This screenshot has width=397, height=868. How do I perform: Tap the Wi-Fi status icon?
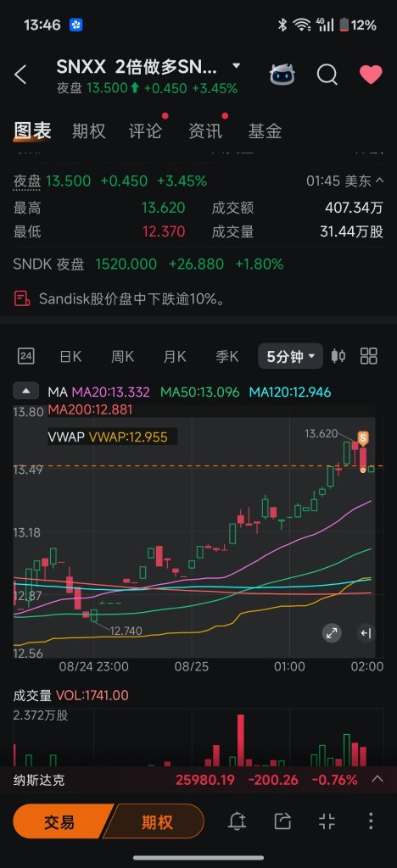[x=302, y=25]
